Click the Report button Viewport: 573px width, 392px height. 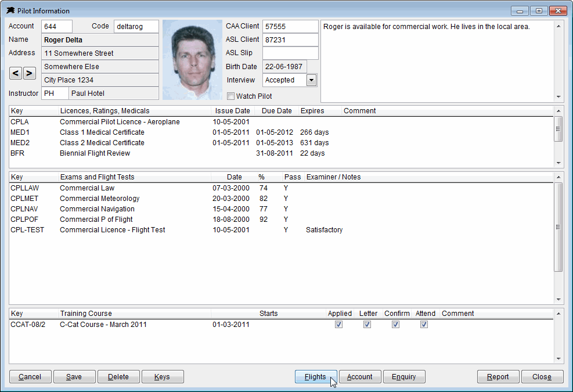point(498,377)
